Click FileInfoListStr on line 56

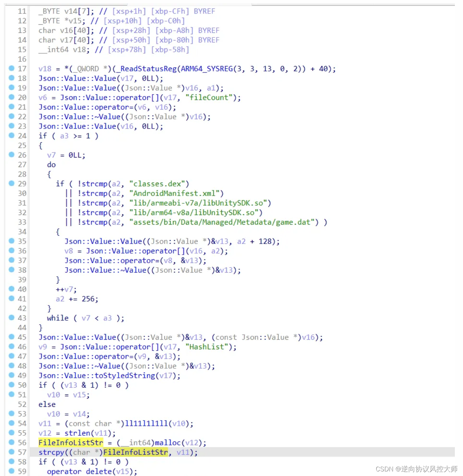click(x=71, y=442)
